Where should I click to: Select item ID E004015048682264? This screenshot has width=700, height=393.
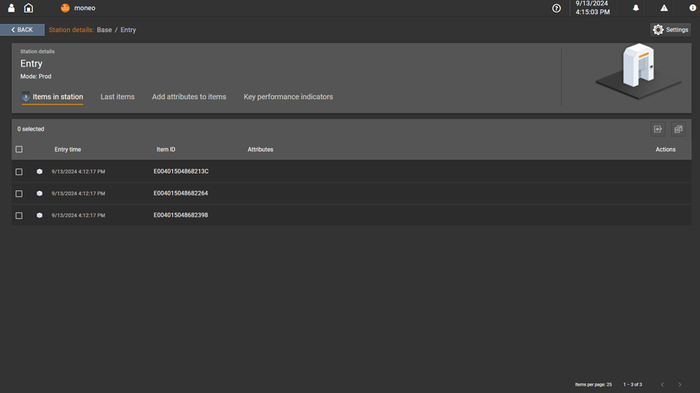coord(181,193)
